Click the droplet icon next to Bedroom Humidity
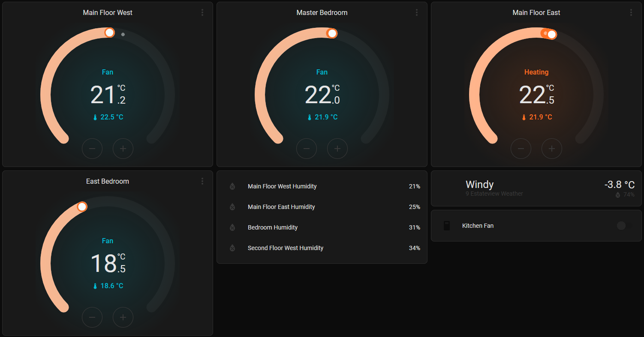 [232, 227]
